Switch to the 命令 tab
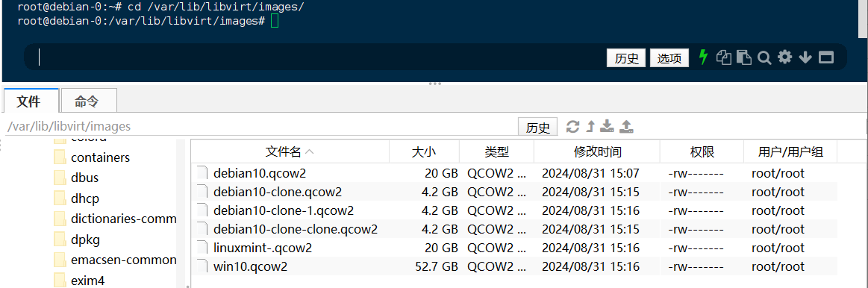This screenshot has width=868, height=288. [x=89, y=101]
